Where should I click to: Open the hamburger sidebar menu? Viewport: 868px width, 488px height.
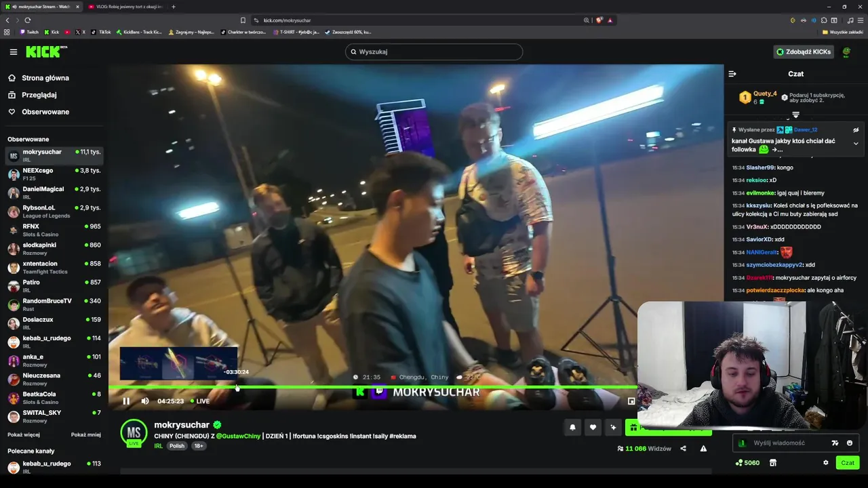13,52
